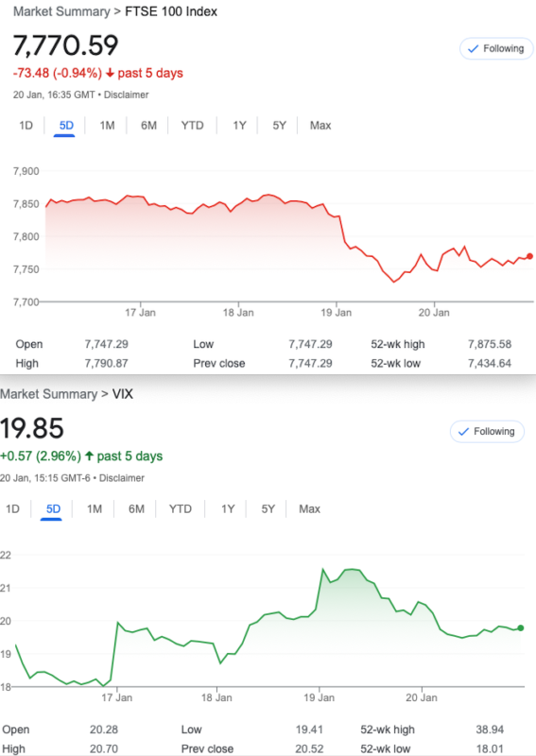Open Disclaimer link under VIX price
The height and width of the screenshot is (756, 536).
click(x=122, y=478)
